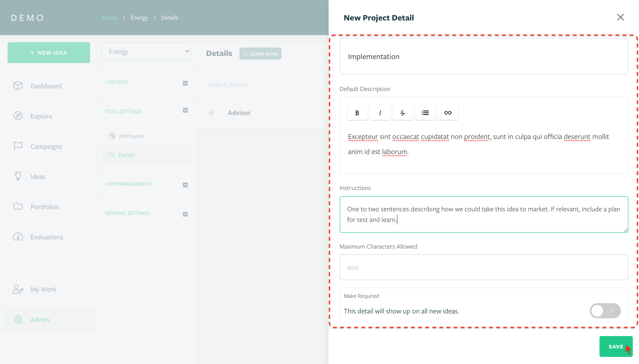
Task: Apply strikethrough formatting button
Action: [402, 113]
